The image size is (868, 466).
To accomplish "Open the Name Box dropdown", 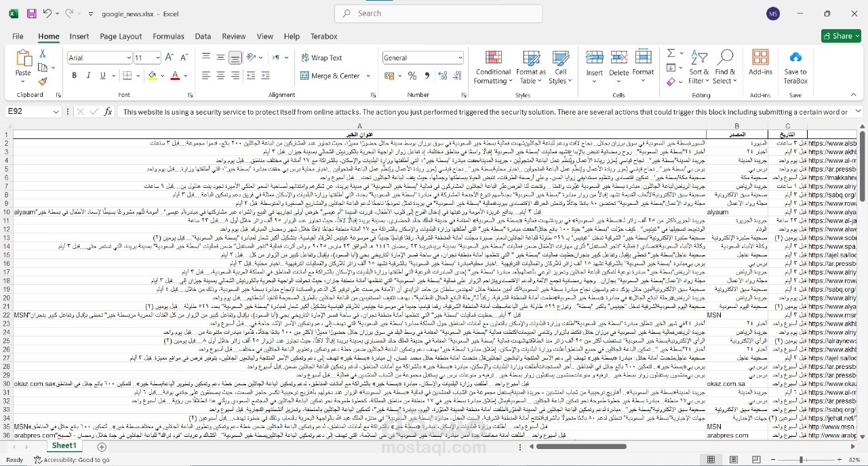I will click(56, 112).
